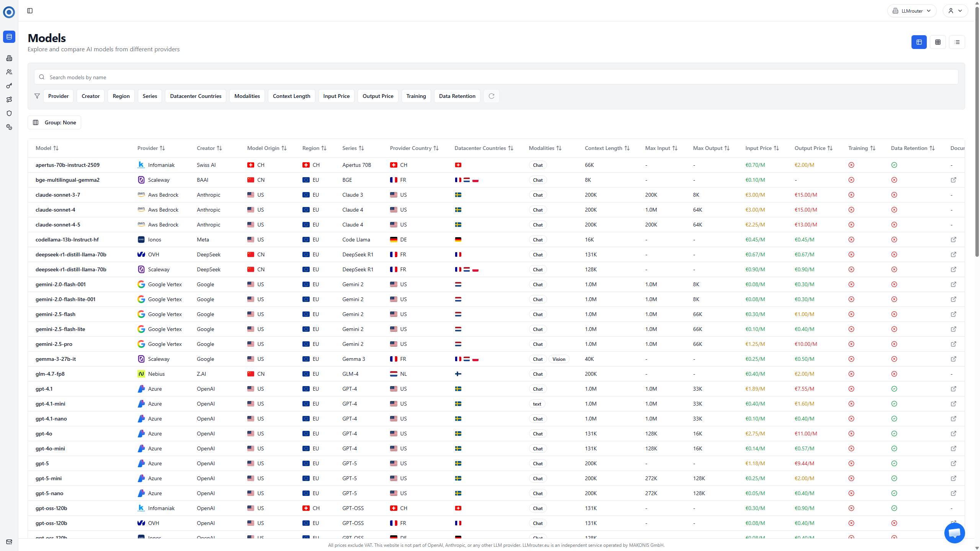Open documentation link for gpt-4.1 row
The width and height of the screenshot is (980, 551).
pos(953,389)
